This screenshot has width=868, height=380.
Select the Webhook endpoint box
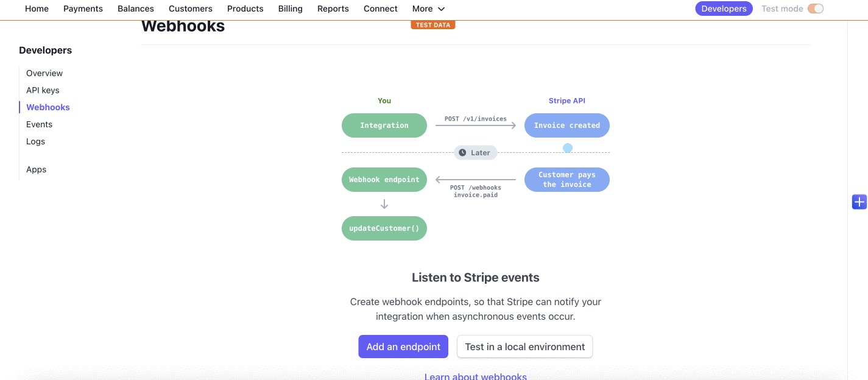tap(384, 179)
